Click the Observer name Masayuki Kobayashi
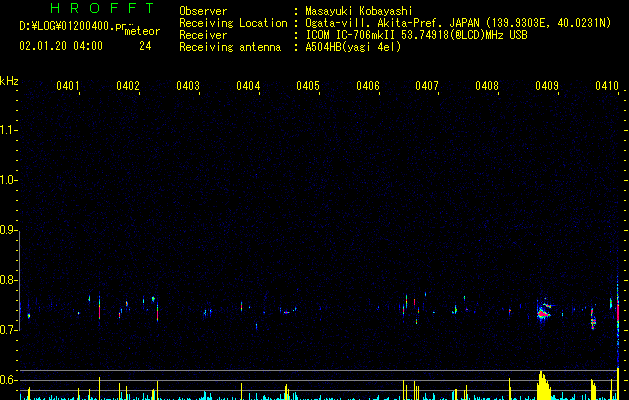The image size is (629, 400). (x=359, y=11)
